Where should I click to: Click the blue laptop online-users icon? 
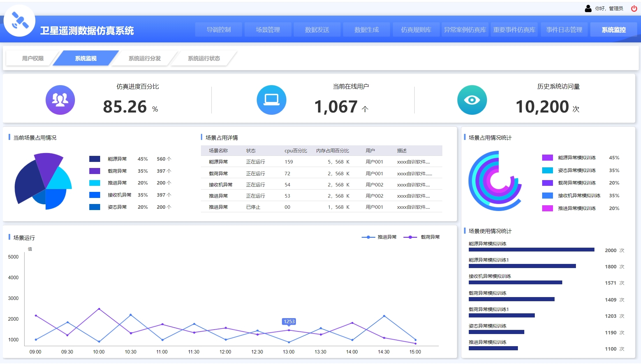click(x=271, y=100)
